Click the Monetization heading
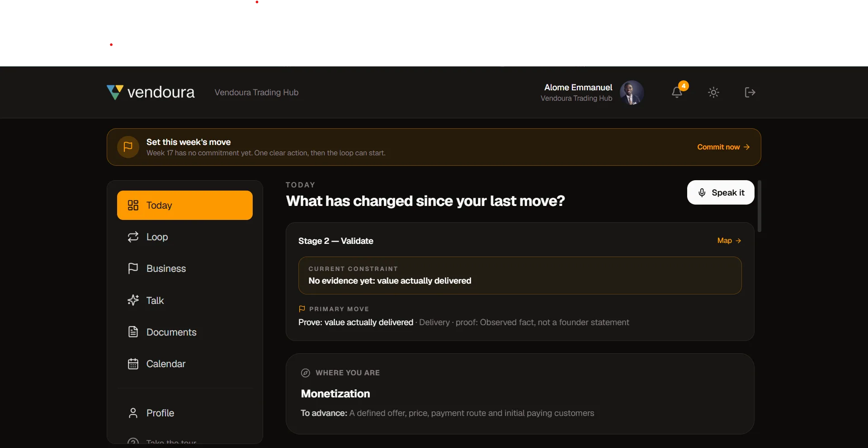Viewport: 868px width, 448px height. pos(335,394)
